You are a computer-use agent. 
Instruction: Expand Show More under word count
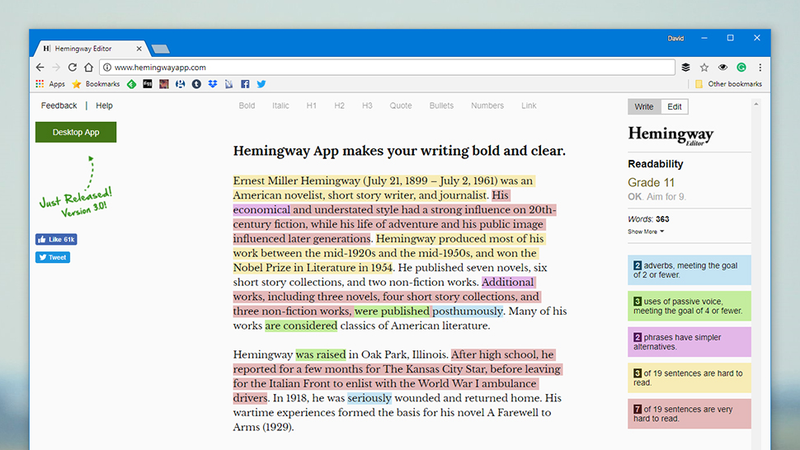(646, 232)
